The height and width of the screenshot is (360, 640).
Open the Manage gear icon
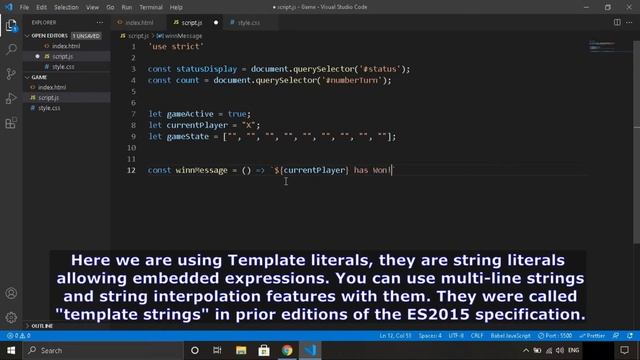tap(11, 317)
